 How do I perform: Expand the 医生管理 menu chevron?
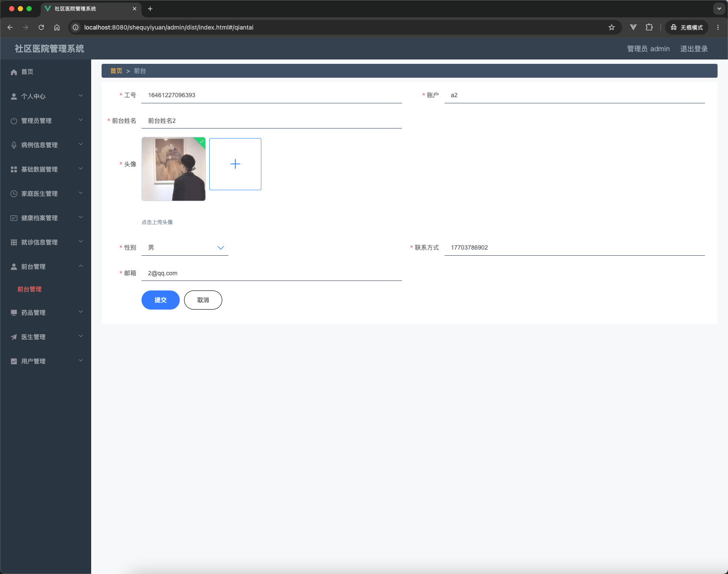[81, 336]
